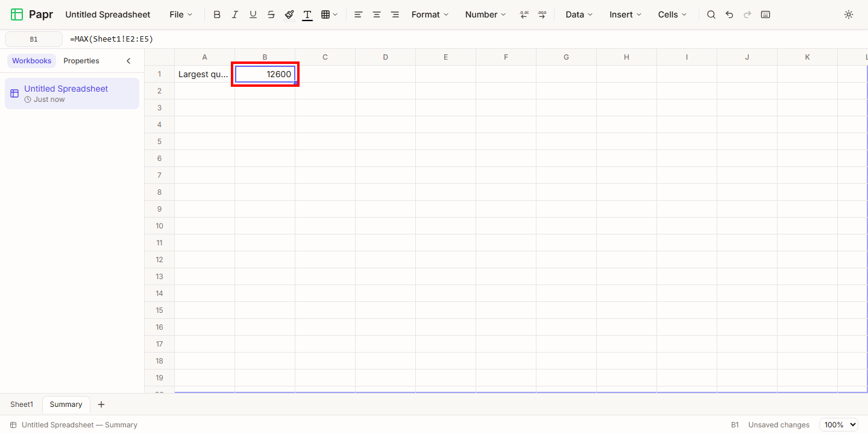Align cell text to the left
Screen dimensions: 868x434
359,14
